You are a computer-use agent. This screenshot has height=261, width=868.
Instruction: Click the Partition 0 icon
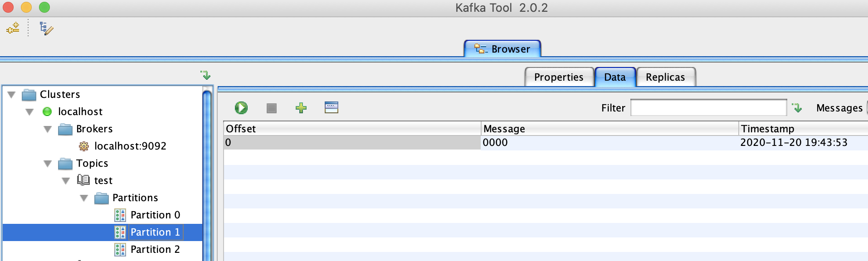pyautogui.click(x=120, y=215)
